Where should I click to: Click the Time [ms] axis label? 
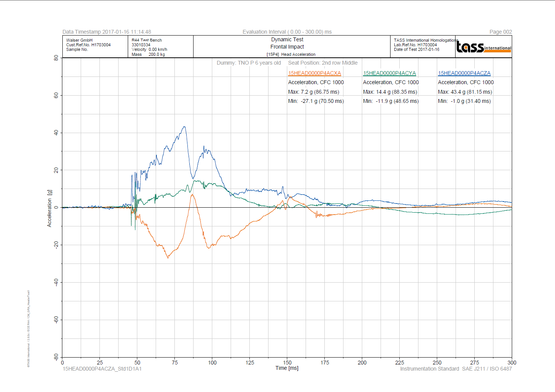[287, 368]
